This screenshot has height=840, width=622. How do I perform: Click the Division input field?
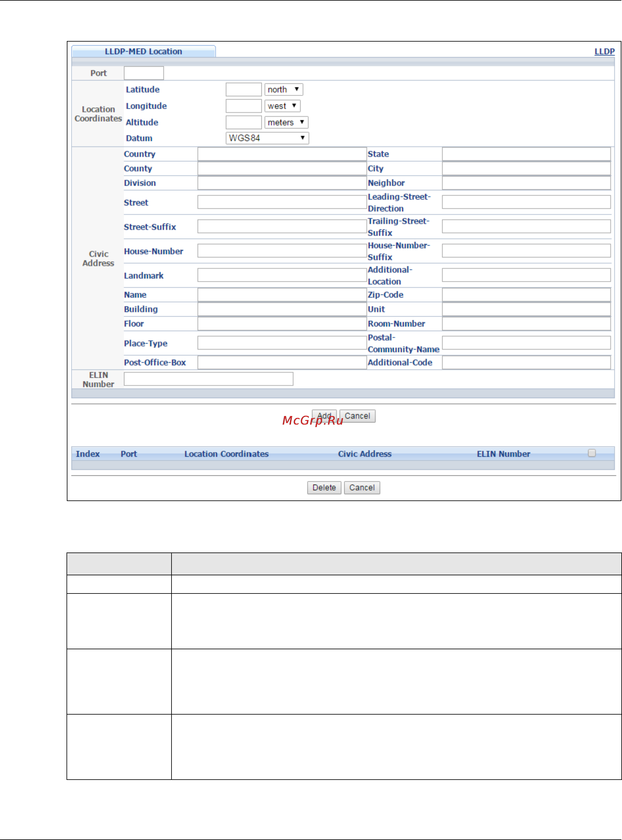pos(282,183)
